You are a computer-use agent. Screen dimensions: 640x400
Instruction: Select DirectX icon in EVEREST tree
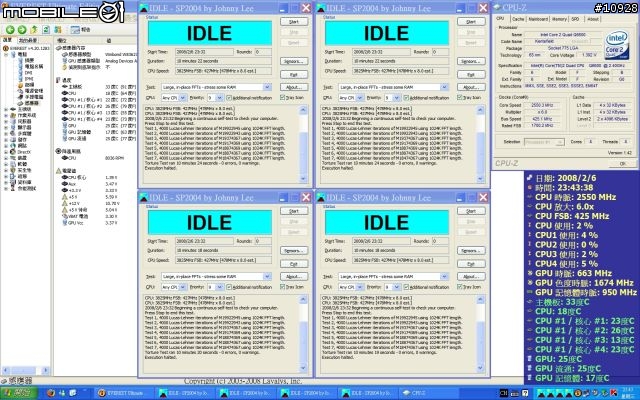pos(13,152)
